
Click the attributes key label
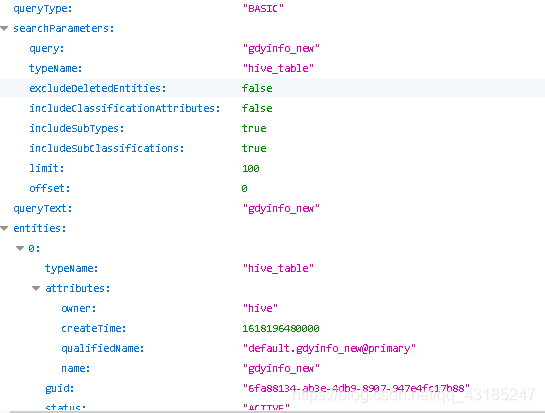[x=78, y=289]
